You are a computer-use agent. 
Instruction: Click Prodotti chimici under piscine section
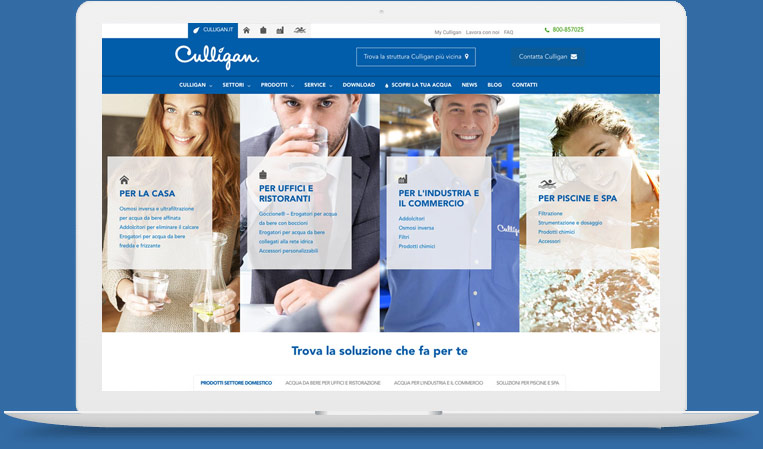557,232
